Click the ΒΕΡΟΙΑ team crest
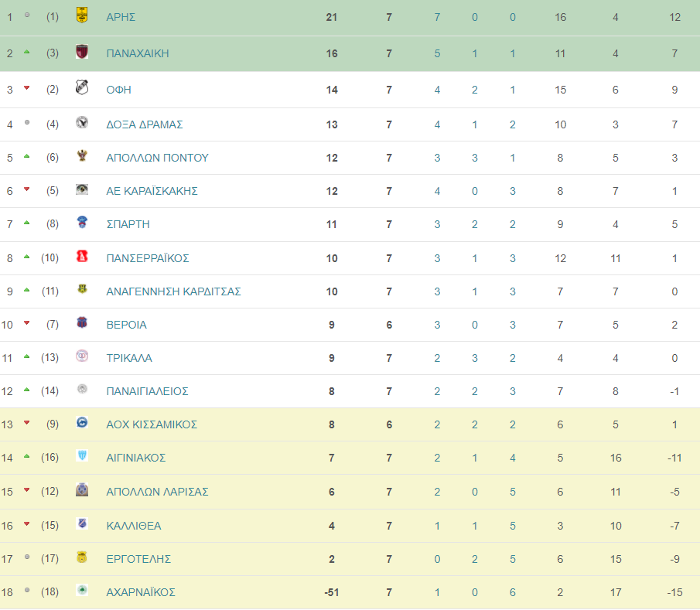Image resolution: width=700 pixels, height=610 pixels. click(x=82, y=322)
